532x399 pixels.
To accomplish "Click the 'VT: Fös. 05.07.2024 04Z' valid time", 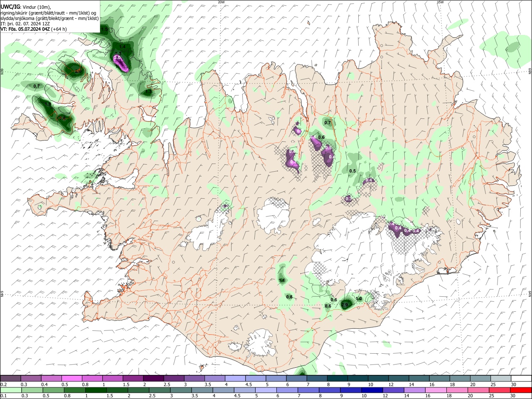I will (25, 29).
